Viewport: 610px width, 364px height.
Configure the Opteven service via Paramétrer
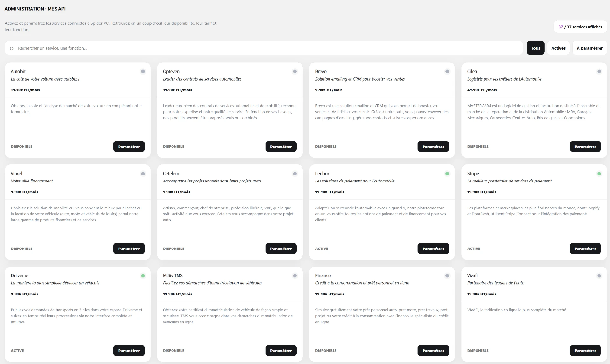click(281, 147)
